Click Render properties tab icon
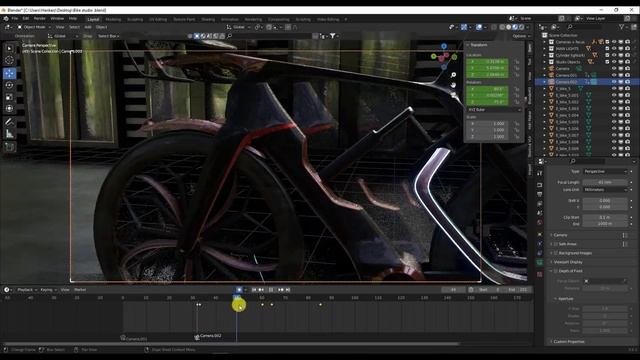Image resolution: width=640 pixels, height=360 pixels. [540, 185]
